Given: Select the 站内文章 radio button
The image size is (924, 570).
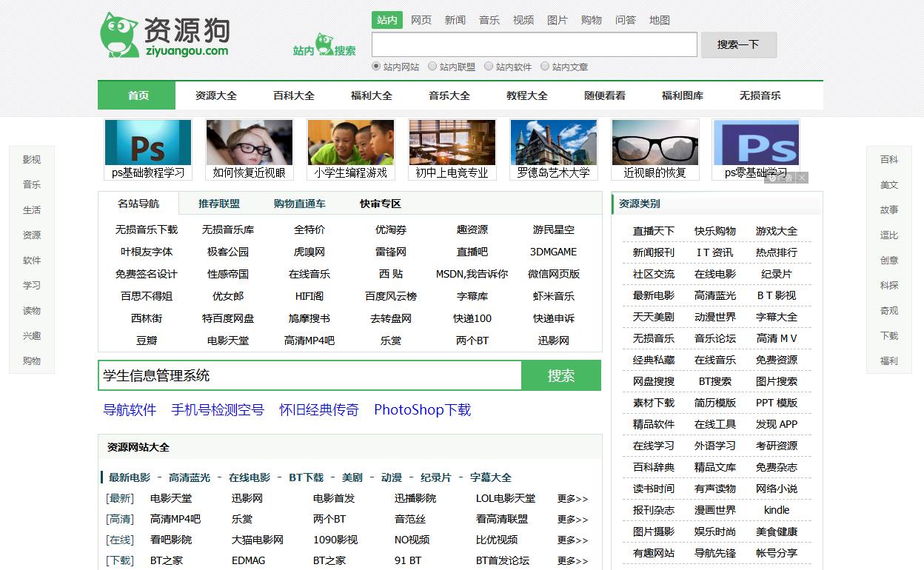Looking at the screenshot, I should [544, 67].
